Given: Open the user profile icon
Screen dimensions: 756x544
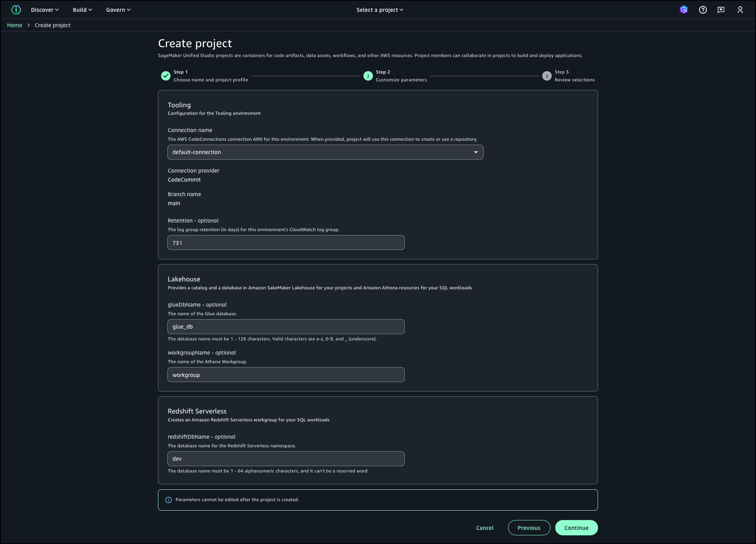Looking at the screenshot, I should 740,10.
